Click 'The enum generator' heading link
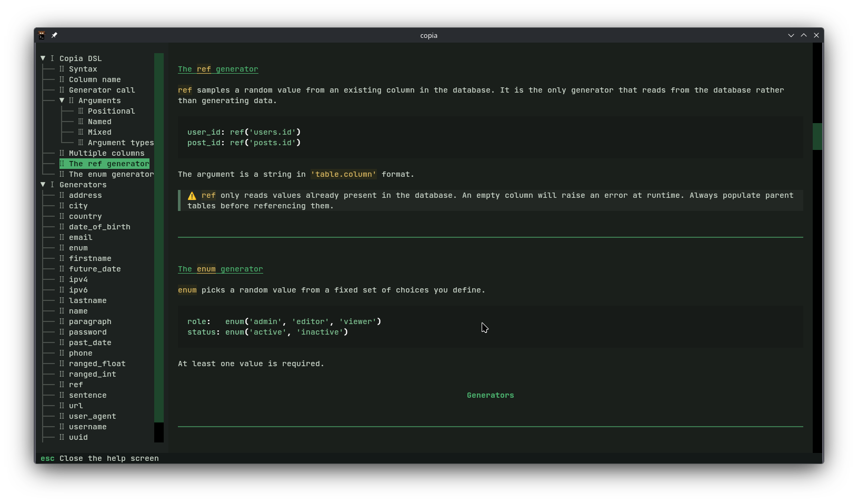This screenshot has height=504, width=858. tap(220, 269)
